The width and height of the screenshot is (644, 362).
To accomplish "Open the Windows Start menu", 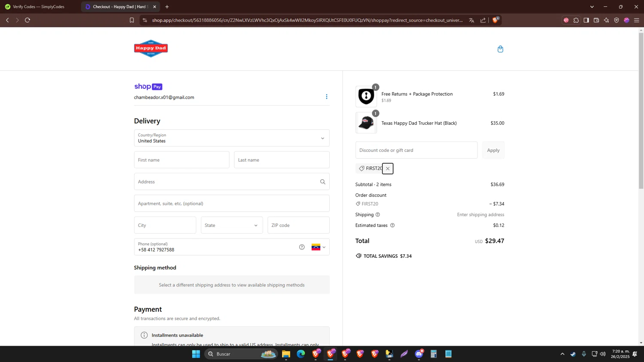I will tap(196, 354).
